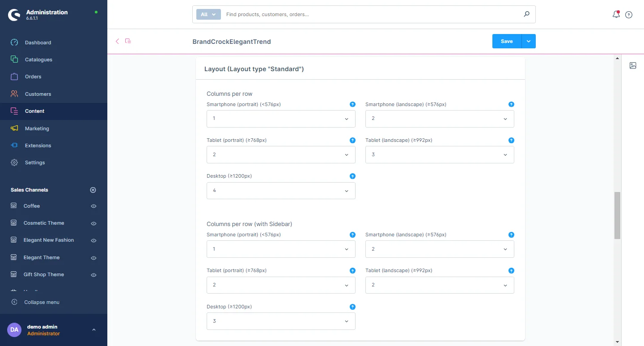Image resolution: width=644 pixels, height=346 pixels.
Task: Click the Save button
Action: 506,41
